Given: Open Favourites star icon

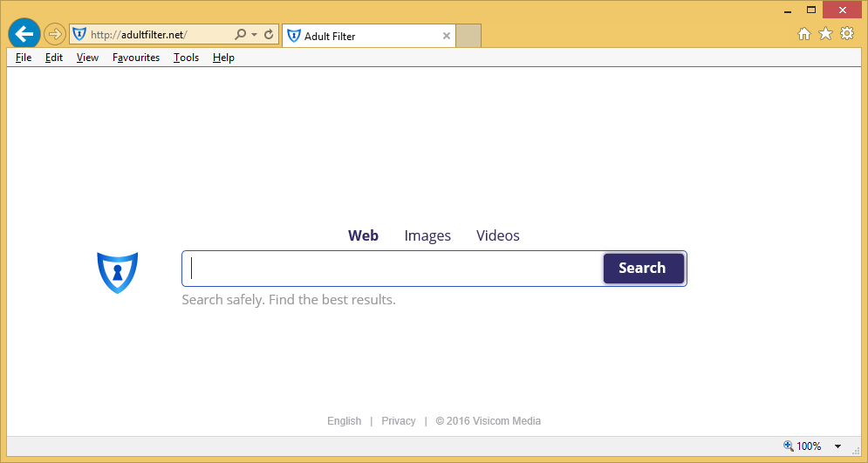Looking at the screenshot, I should tap(825, 34).
